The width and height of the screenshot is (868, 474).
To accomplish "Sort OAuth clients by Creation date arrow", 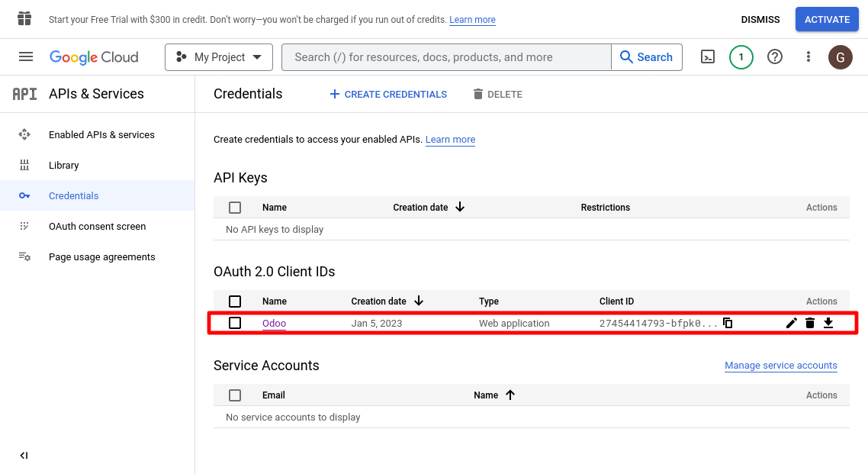I will tap(419, 301).
